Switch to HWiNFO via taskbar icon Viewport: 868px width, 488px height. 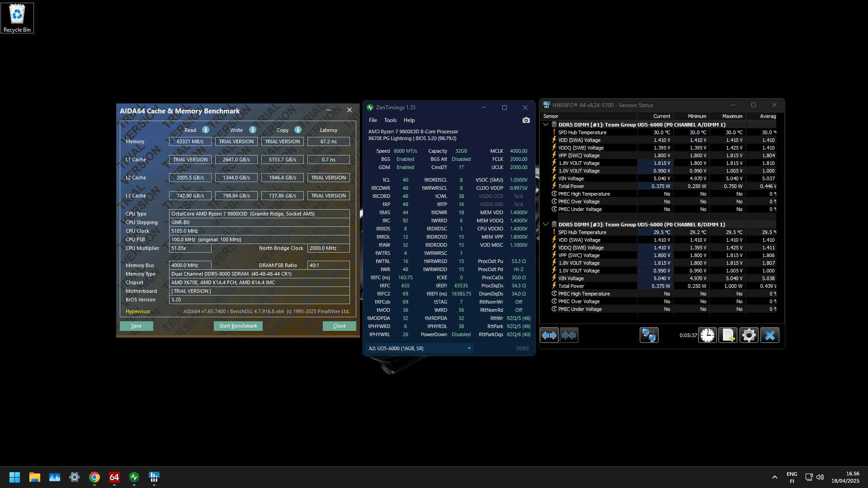pos(154,477)
